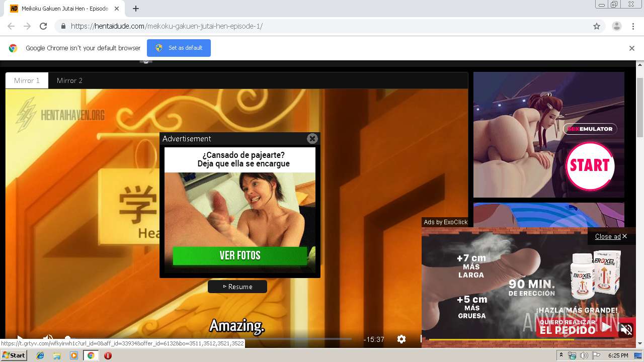Open a new browser tab
The image size is (644, 362).
click(x=136, y=9)
